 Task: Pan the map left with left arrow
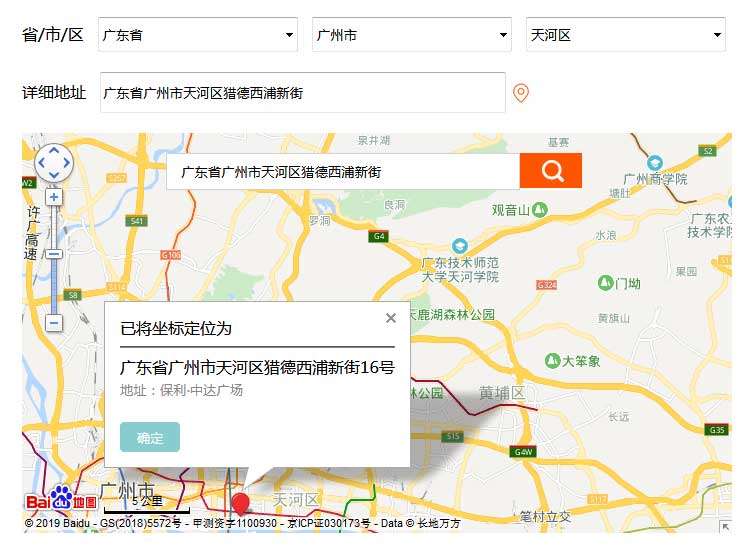click(x=41, y=163)
